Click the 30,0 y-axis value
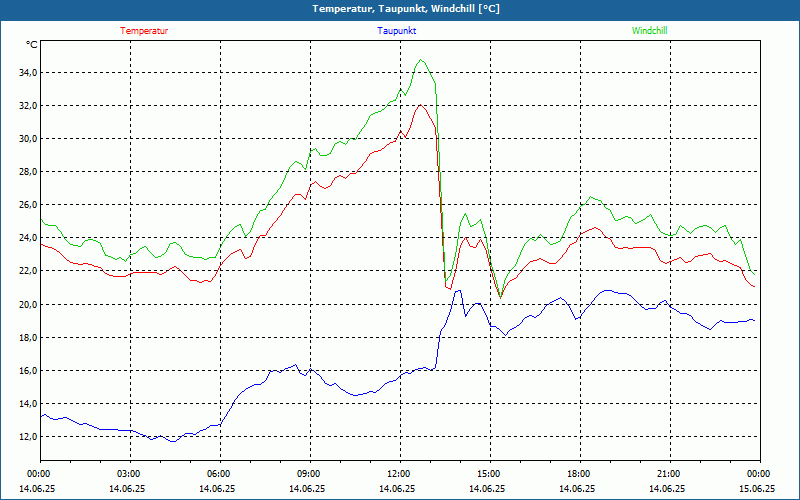 28,139
